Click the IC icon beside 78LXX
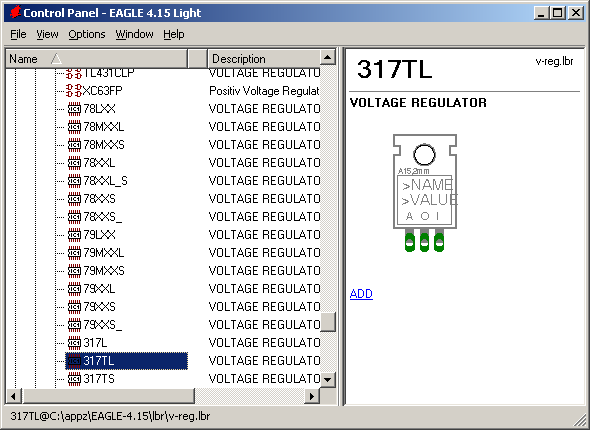This screenshot has width=590, height=430. pyautogui.click(x=74, y=109)
